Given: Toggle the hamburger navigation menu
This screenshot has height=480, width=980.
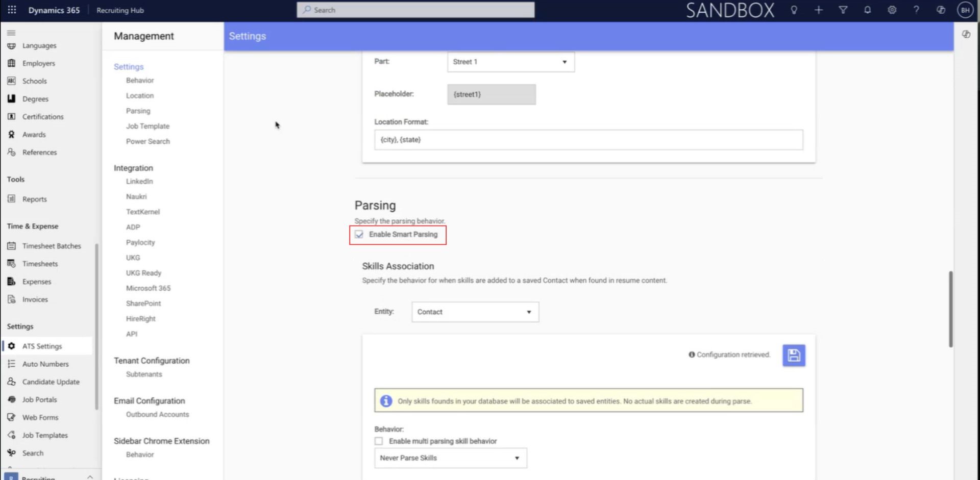Looking at the screenshot, I should click(x=11, y=33).
